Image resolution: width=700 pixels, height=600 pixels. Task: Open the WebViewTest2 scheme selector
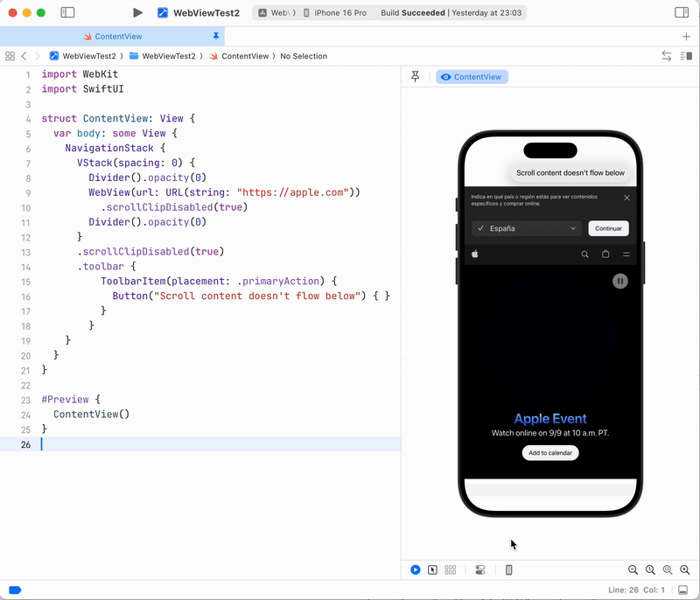199,13
